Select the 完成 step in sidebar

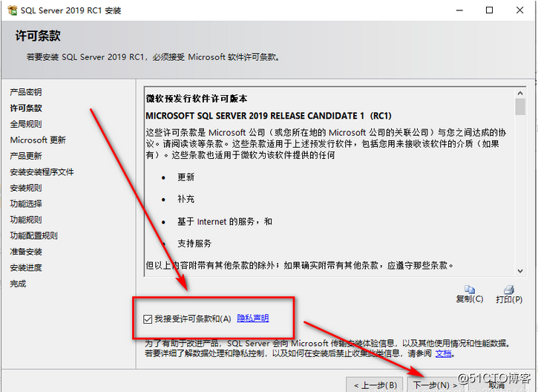click(x=18, y=284)
